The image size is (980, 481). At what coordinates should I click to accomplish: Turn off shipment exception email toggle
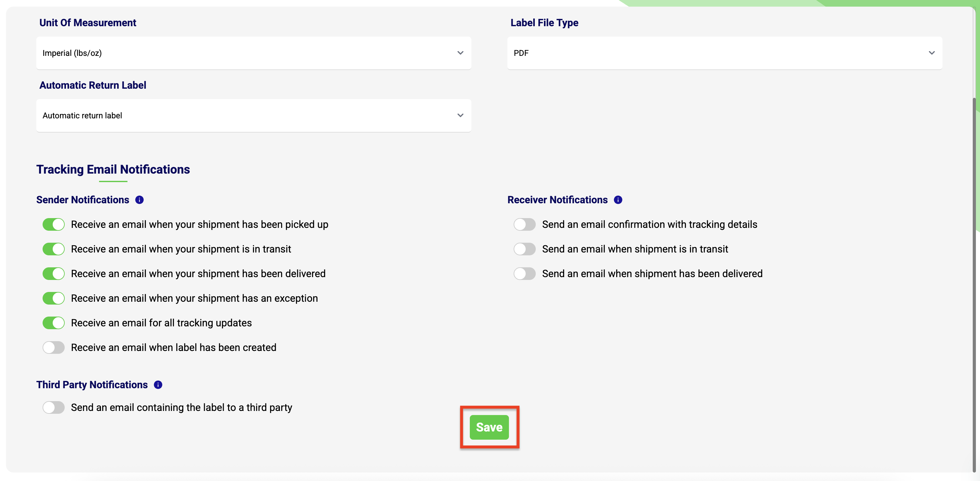pos(54,298)
